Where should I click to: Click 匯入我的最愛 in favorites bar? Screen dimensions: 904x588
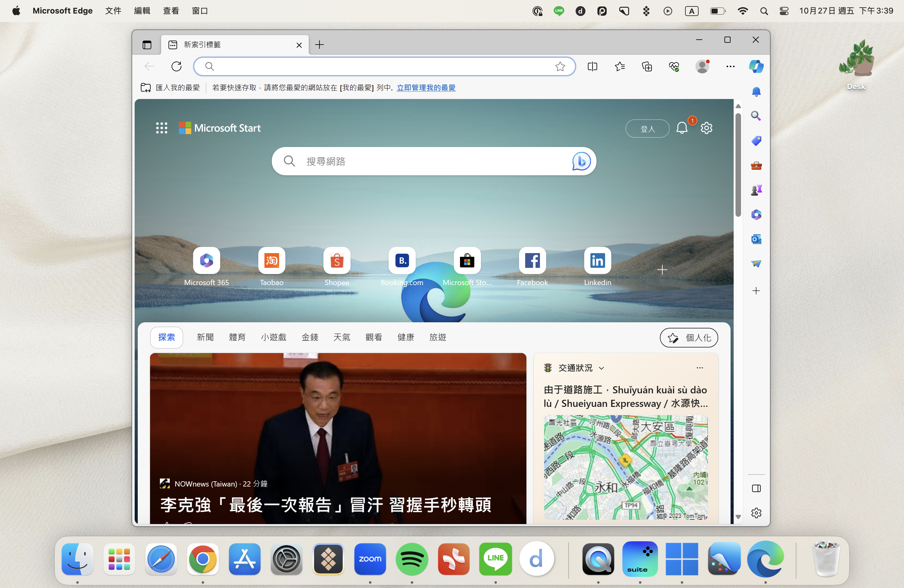(170, 88)
